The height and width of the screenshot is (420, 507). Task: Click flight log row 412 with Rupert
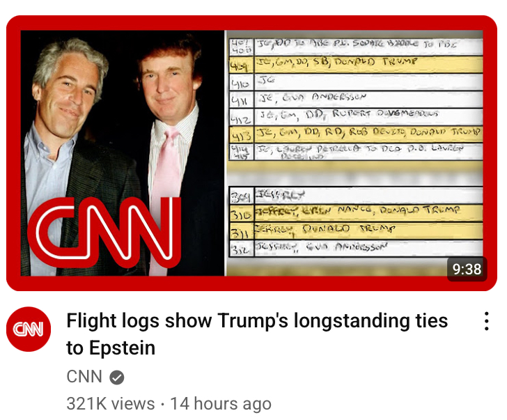point(356,117)
